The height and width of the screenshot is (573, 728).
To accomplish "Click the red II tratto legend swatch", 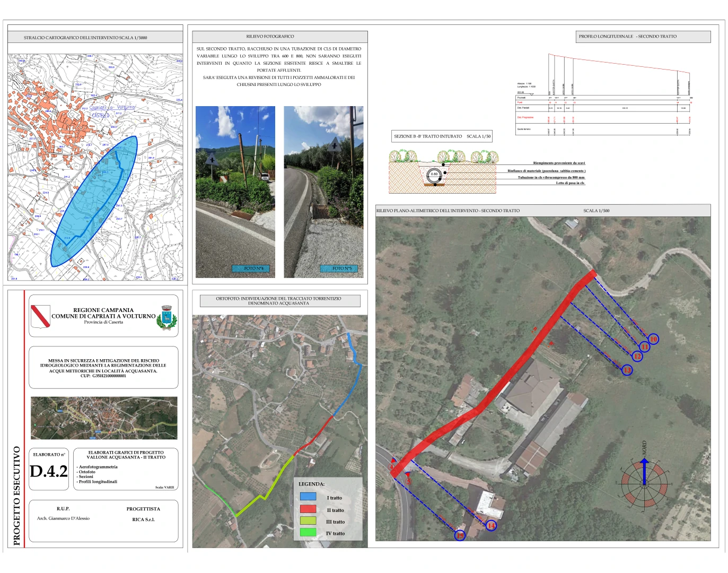I will point(308,509).
